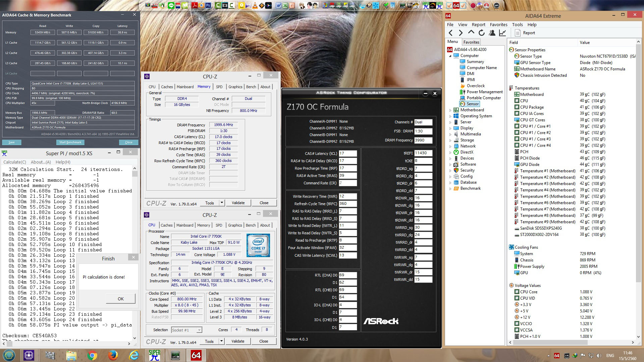Click the AIDA64 back navigation arrow
644x362 pixels.
point(451,33)
